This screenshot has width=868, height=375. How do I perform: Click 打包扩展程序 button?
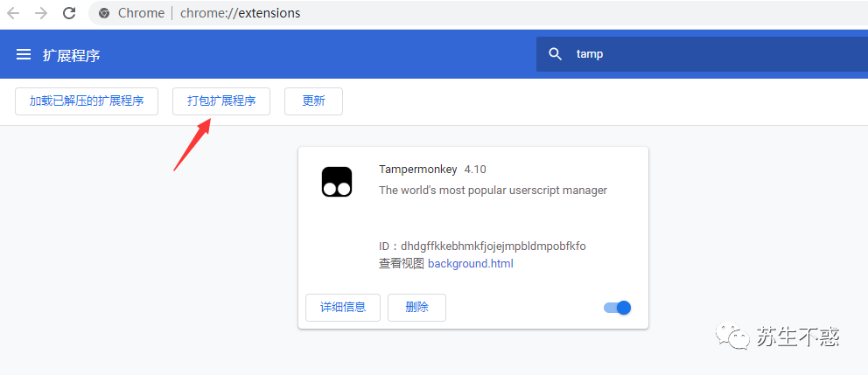221,101
